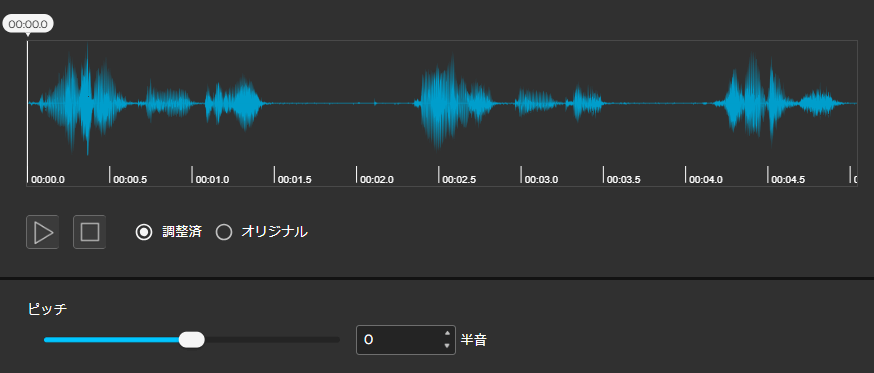The image size is (874, 373).
Task: Click the timeline at 00:02.5 mark
Action: click(459, 180)
